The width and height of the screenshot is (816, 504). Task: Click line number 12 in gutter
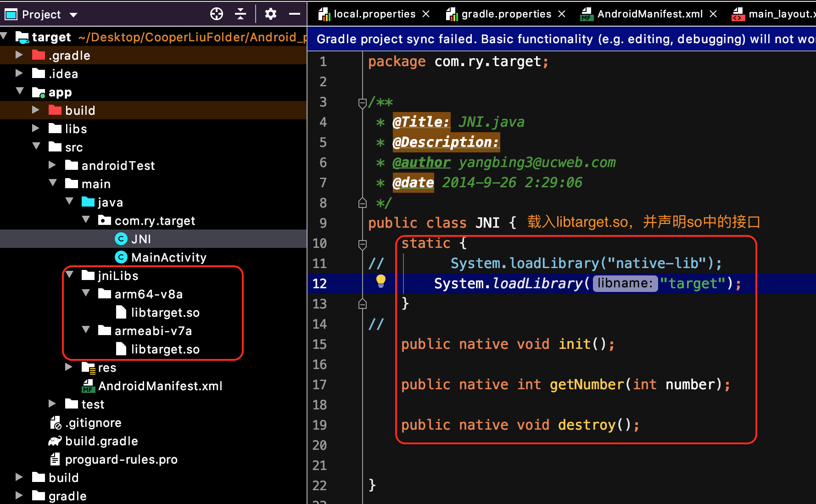[320, 283]
